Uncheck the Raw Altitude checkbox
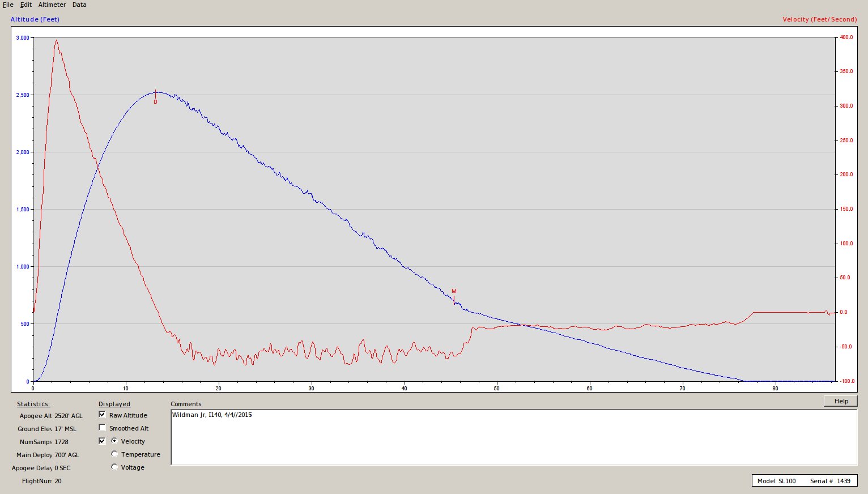 [103, 415]
